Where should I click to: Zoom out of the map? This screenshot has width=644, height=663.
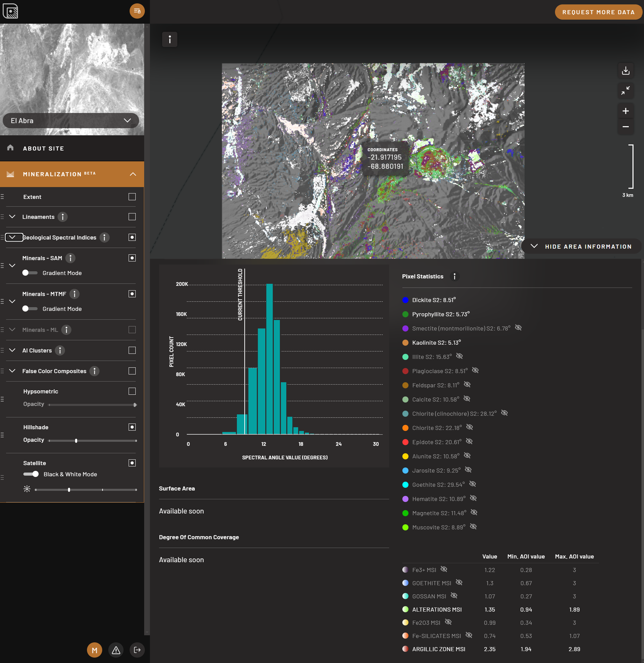click(625, 127)
